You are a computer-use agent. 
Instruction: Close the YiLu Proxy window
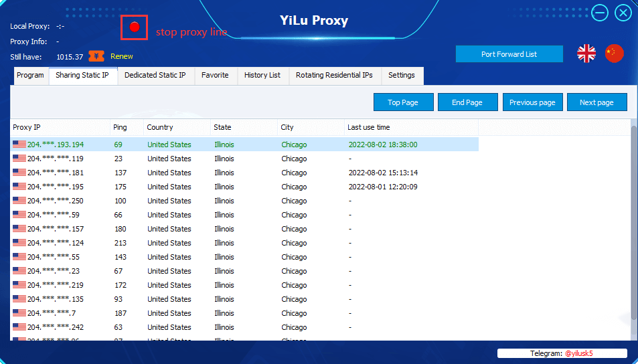623,13
